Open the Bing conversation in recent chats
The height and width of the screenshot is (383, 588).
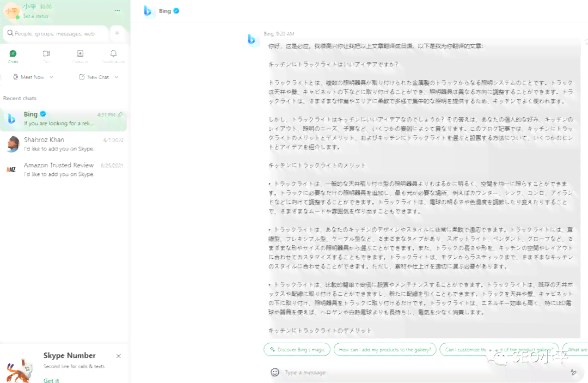[63, 119]
